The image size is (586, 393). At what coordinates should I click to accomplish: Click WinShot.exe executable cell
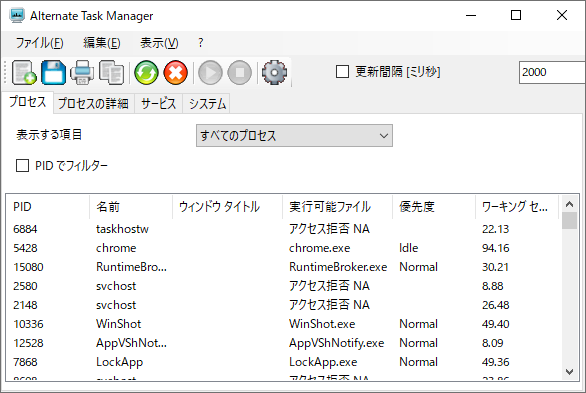pyautogui.click(x=322, y=324)
